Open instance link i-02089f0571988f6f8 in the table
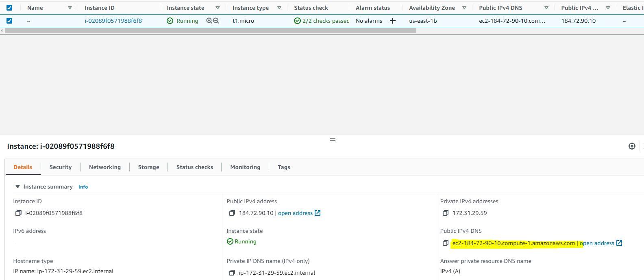 tap(113, 21)
